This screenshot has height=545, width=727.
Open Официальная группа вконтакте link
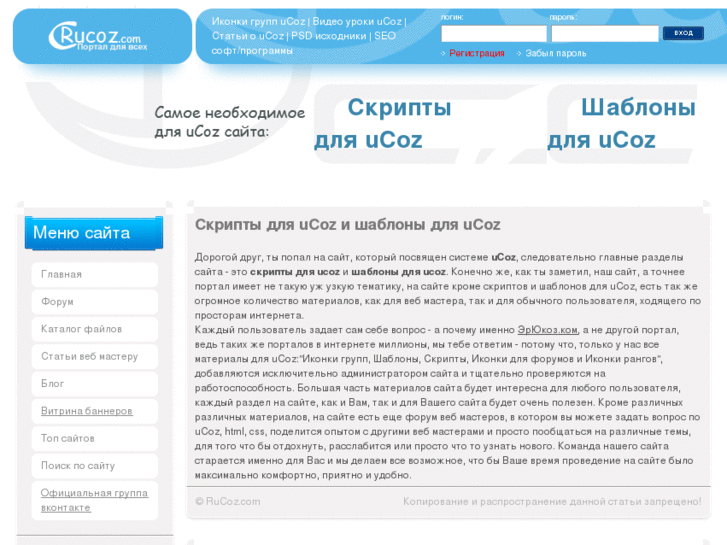pyautogui.click(x=94, y=500)
